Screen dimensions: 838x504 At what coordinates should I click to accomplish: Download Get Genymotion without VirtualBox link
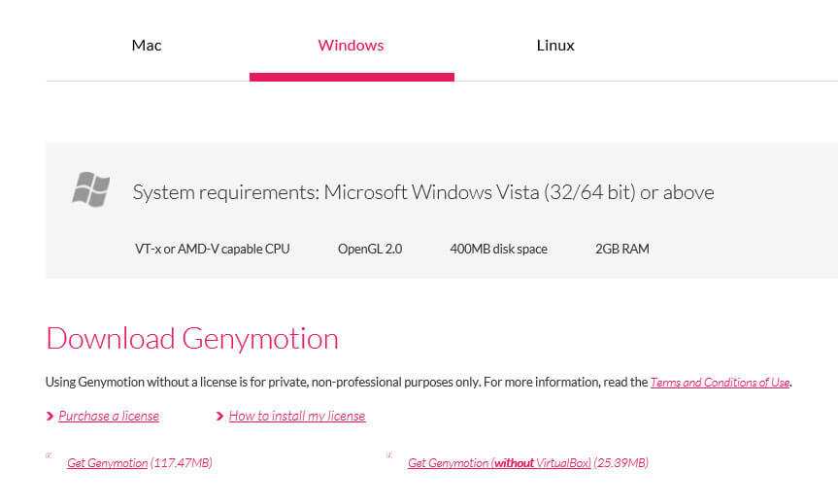tap(499, 463)
